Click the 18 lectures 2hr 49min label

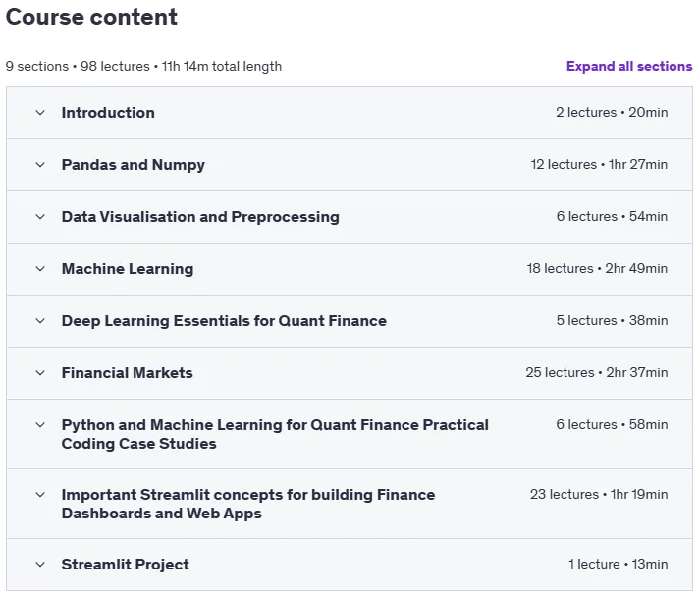[597, 268]
